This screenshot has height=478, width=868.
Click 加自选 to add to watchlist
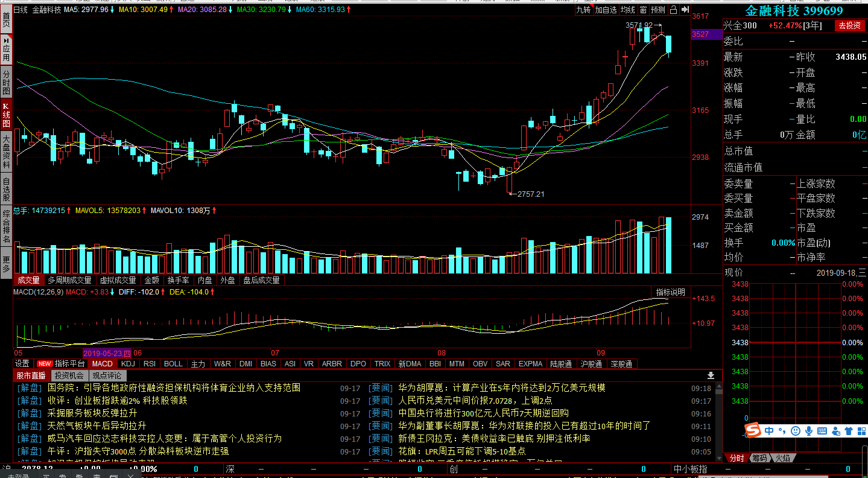pyautogui.click(x=606, y=10)
